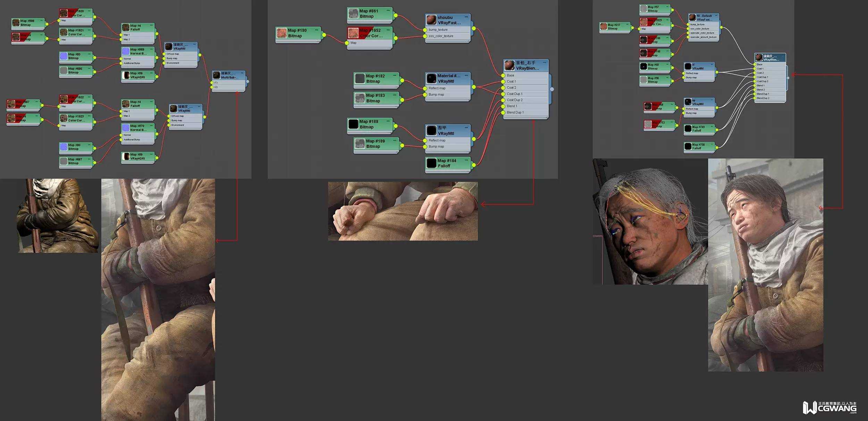Click the Map #180 Bitmap node thumbnail
This screenshot has width=868, height=421.
point(282,33)
